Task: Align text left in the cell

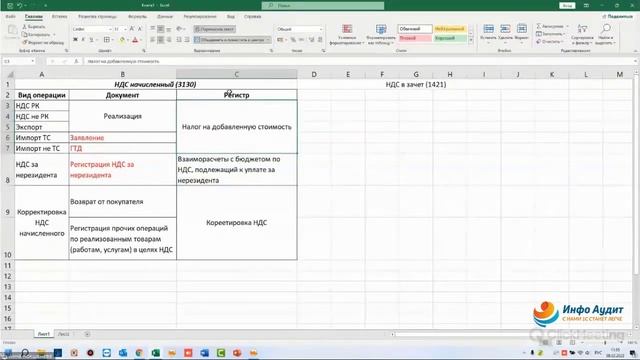Action: (153, 40)
